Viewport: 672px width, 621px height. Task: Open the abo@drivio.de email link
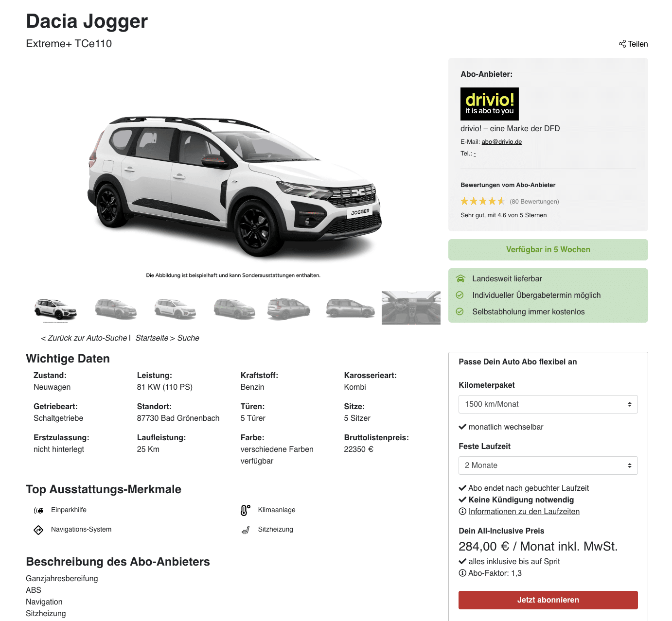tap(502, 142)
